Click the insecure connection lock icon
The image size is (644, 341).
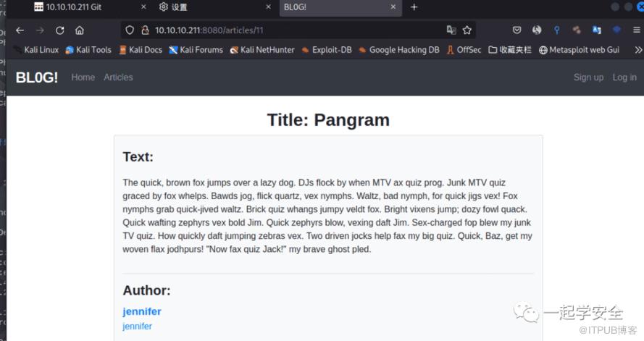145,30
